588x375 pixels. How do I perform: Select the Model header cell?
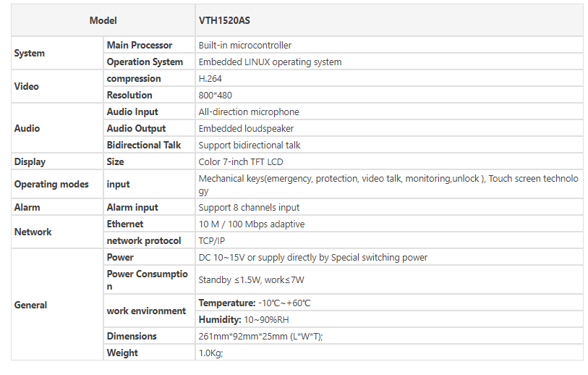click(x=103, y=21)
